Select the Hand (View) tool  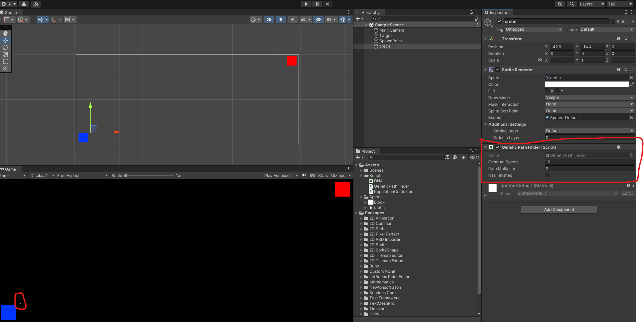point(5,33)
